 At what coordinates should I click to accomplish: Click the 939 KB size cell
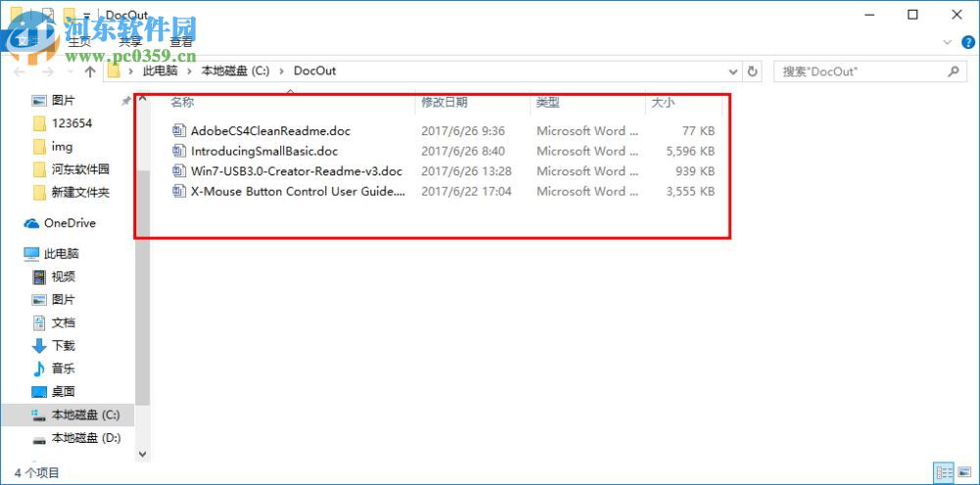(695, 170)
